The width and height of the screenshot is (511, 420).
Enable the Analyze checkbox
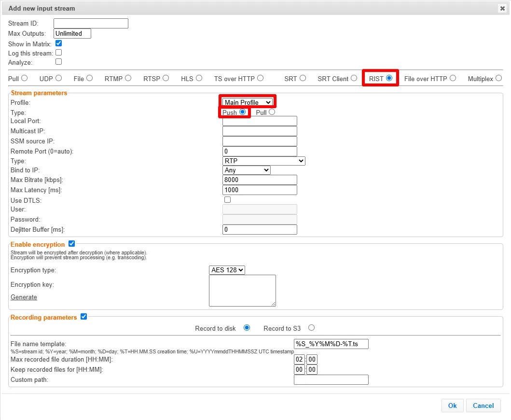59,62
